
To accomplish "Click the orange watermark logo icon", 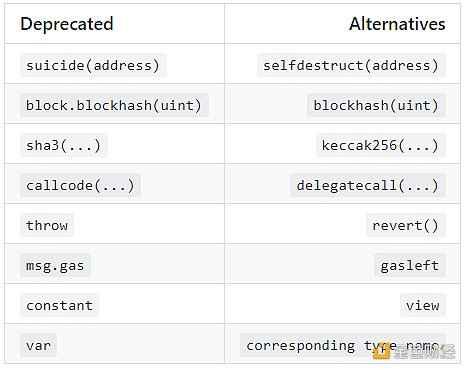I will [381, 351].
